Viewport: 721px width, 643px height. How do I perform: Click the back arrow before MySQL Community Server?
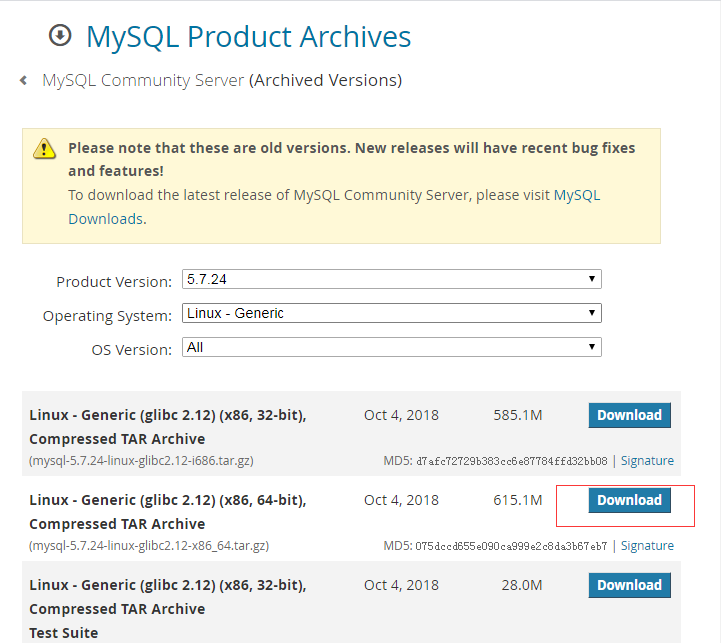coord(23,80)
